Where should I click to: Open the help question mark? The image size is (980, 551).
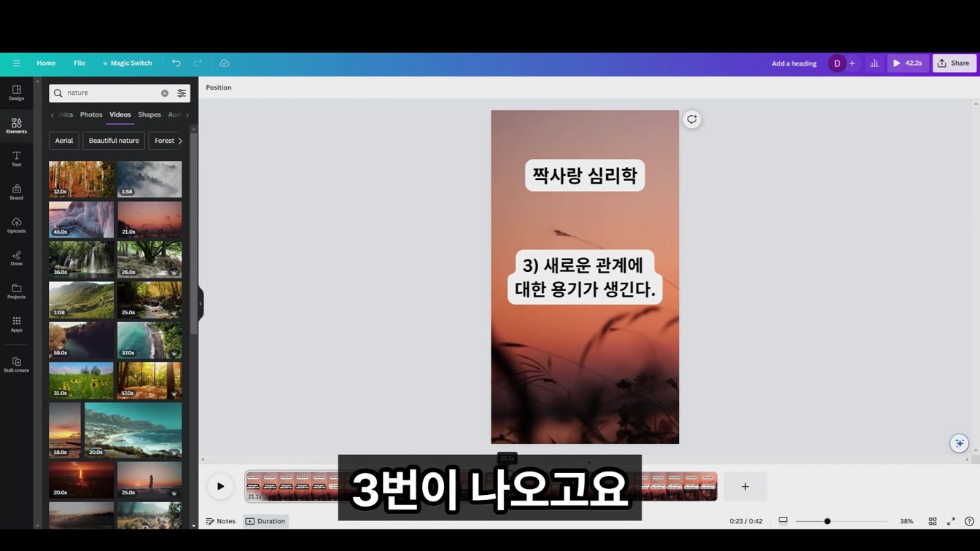969,521
